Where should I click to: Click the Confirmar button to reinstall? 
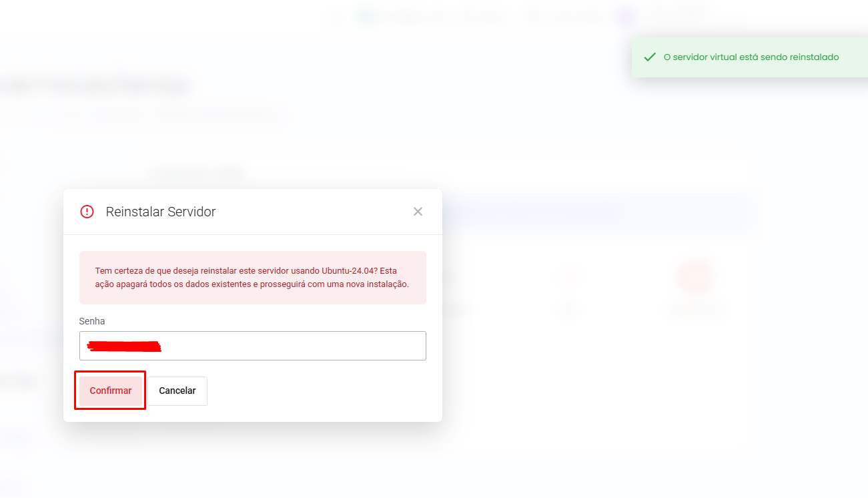point(110,391)
